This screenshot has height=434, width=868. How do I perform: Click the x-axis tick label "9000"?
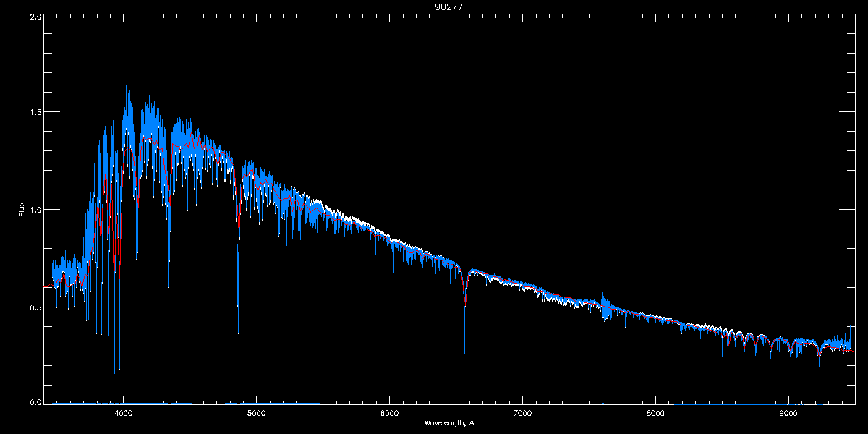pyautogui.click(x=788, y=413)
